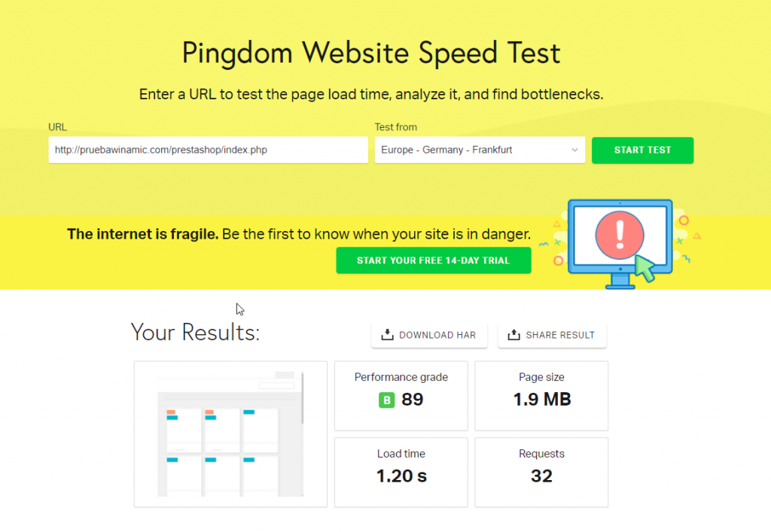Viewport: 771px width, 532px height.
Task: Click the share icon beside Share Result
Action: [x=514, y=335]
